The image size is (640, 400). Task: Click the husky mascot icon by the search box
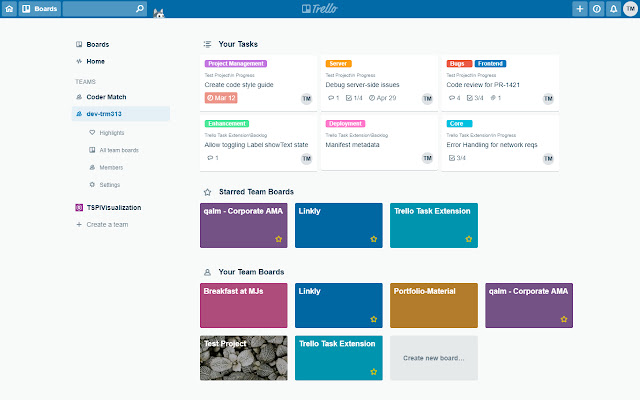(158, 14)
